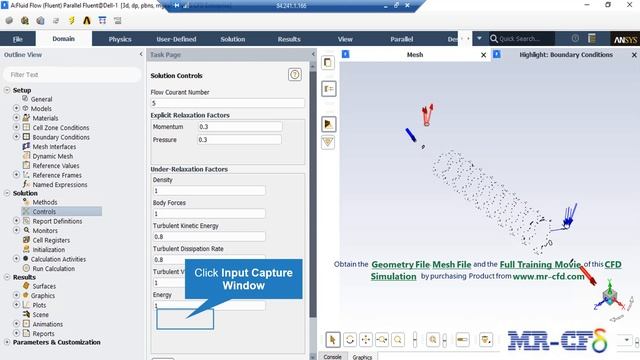Collapse the Setup tree node
The width and height of the screenshot is (640, 360).
pos(7,90)
